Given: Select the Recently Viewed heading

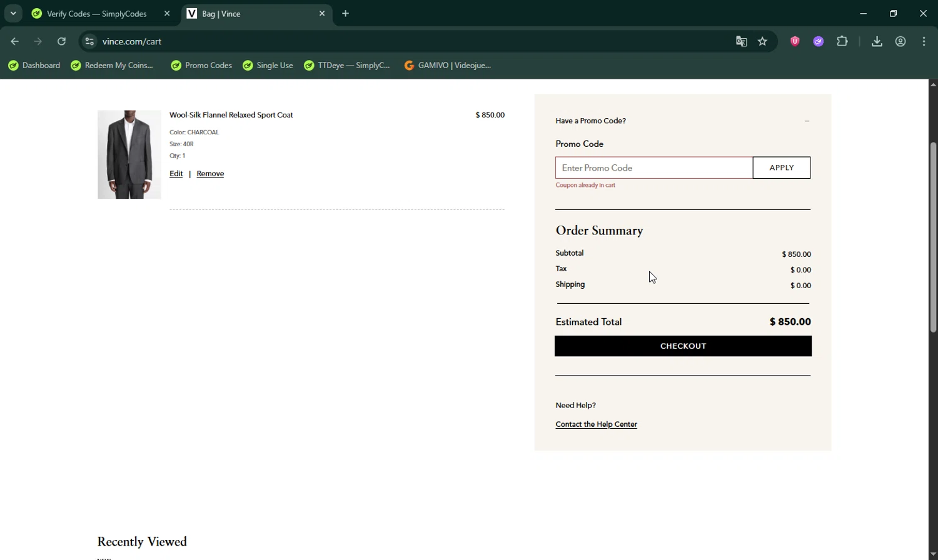Looking at the screenshot, I should [x=142, y=542].
